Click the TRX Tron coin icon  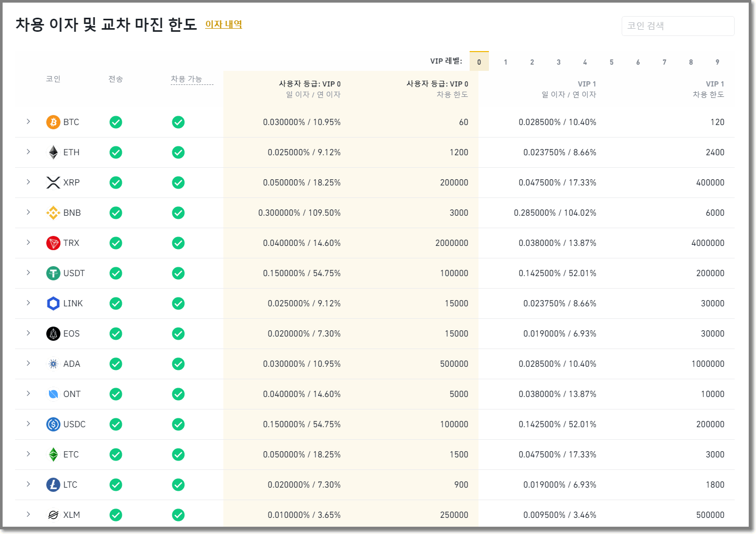click(53, 243)
